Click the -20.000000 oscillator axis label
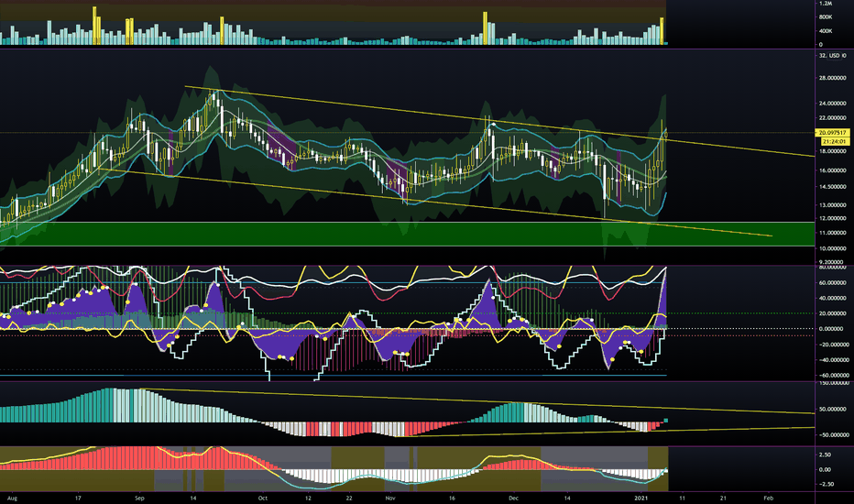Viewport: 854px width, 504px height. click(833, 345)
